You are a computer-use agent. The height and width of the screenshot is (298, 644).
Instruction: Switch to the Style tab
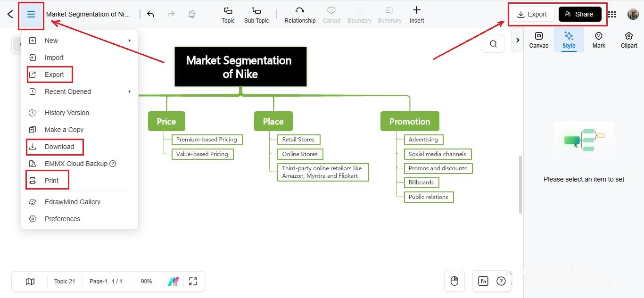(x=569, y=40)
